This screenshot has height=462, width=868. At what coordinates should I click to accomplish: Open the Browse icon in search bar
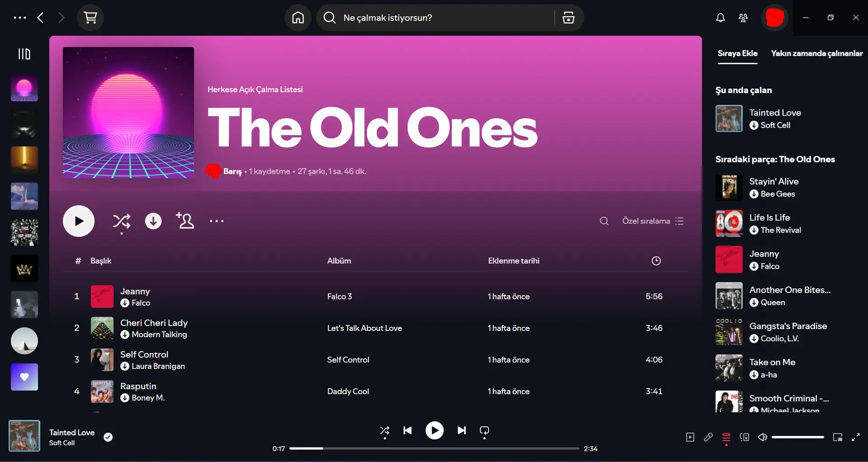[x=569, y=18]
